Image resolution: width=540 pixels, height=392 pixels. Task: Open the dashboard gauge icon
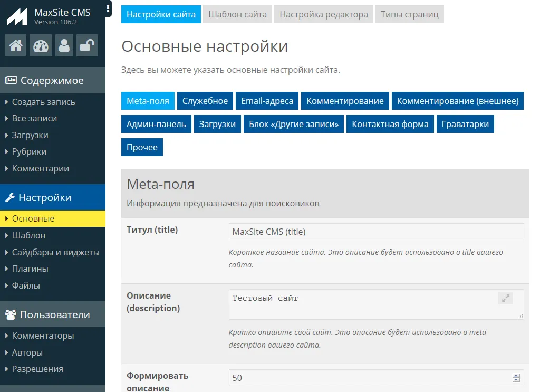pos(40,46)
